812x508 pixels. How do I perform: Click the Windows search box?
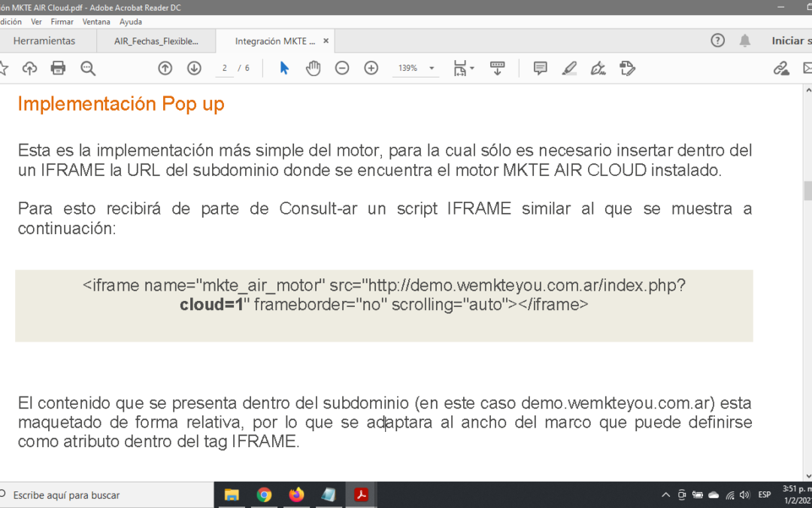pos(106,495)
